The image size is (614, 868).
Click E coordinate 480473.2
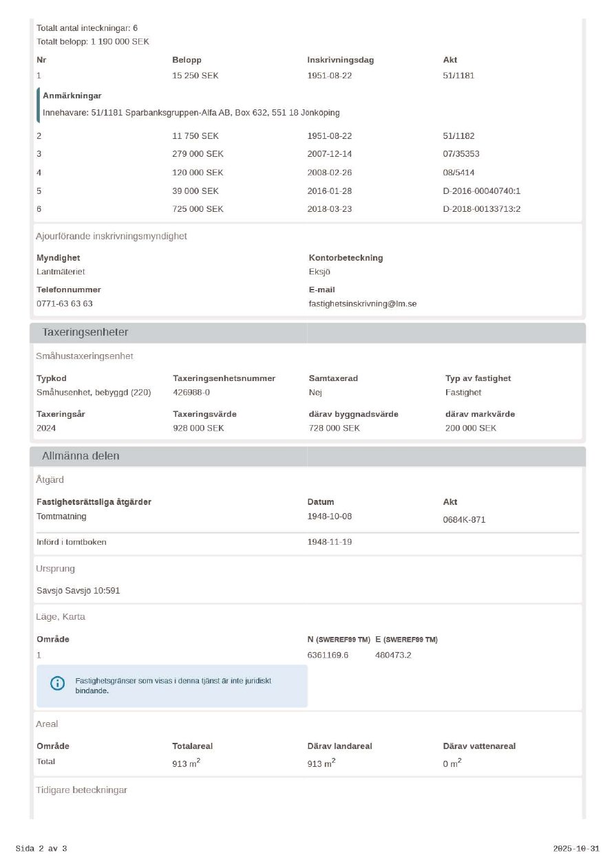394,655
